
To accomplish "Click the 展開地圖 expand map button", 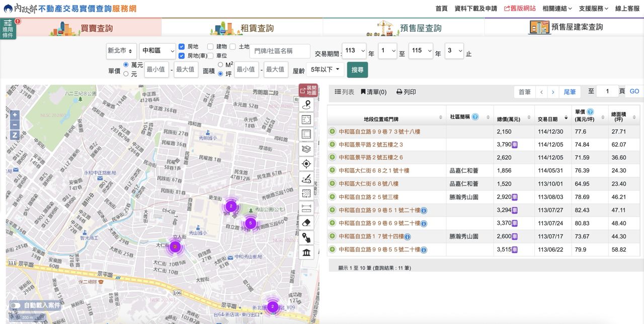I will click(308, 91).
